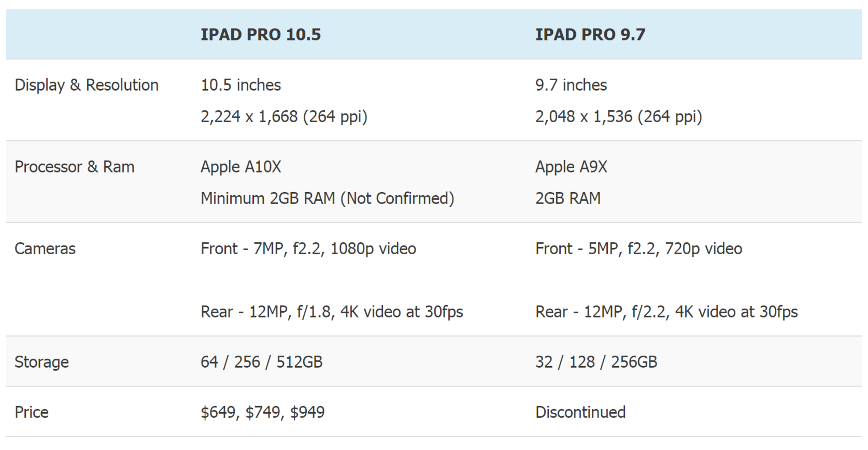
Task: Click the 2,224 x 1,668 resolution text
Action: tap(284, 117)
